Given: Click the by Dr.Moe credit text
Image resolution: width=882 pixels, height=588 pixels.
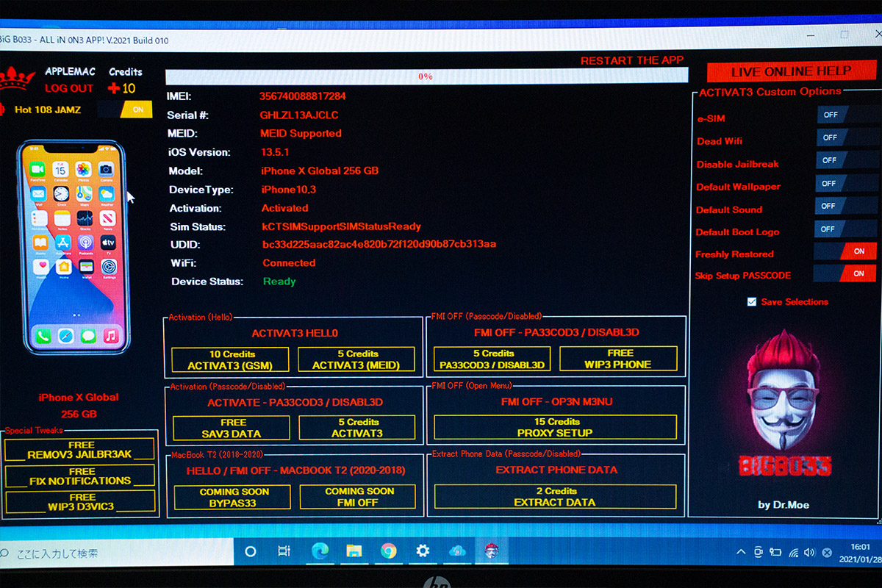Looking at the screenshot, I should 784,505.
